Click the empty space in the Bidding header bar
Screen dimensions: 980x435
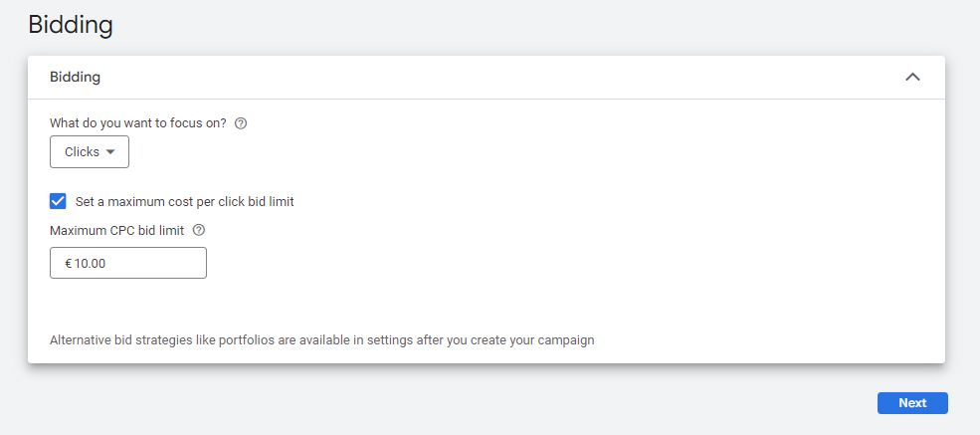point(500,77)
